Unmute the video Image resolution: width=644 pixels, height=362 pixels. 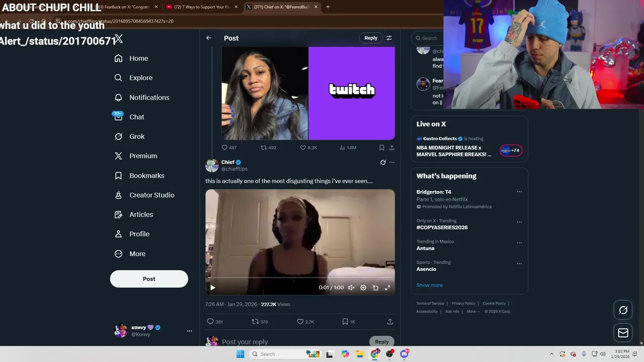click(x=351, y=288)
